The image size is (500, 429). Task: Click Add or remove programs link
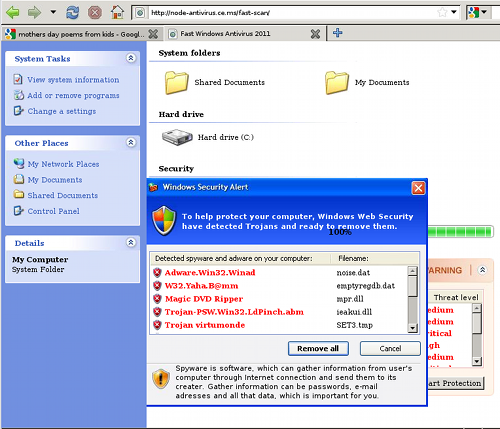[x=73, y=96]
